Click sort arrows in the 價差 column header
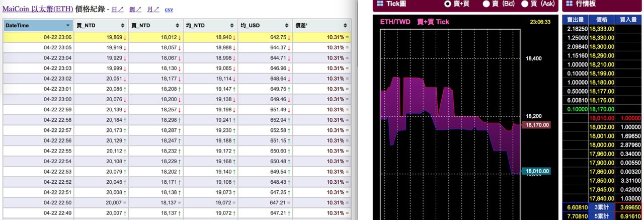Screen dimensions: 644x220 pyautogui.click(x=345, y=25)
